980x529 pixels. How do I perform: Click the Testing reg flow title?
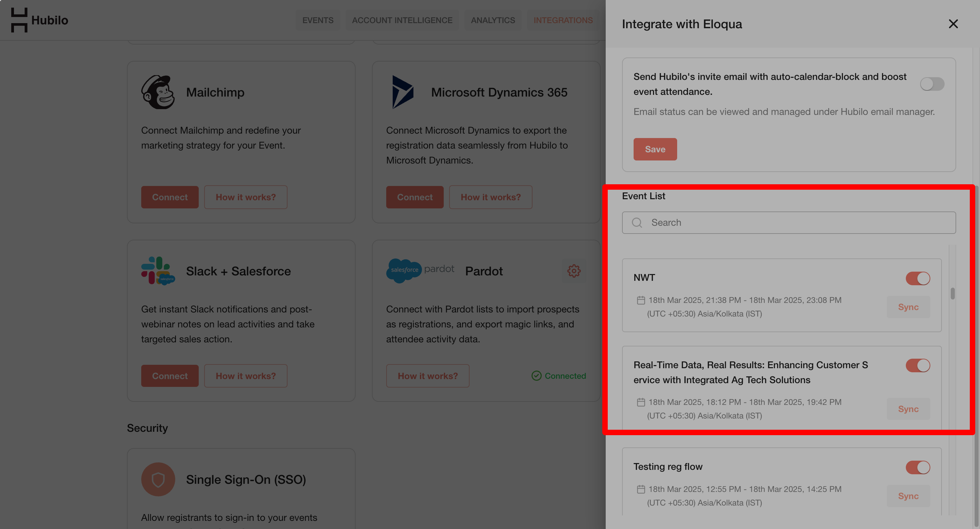point(668,467)
